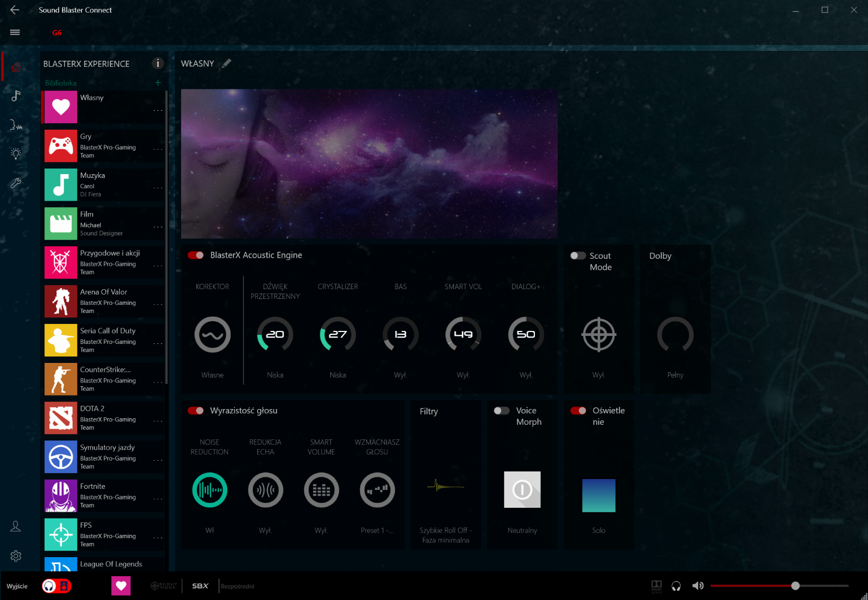Open options dots for Arena Of Valor

click(158, 304)
